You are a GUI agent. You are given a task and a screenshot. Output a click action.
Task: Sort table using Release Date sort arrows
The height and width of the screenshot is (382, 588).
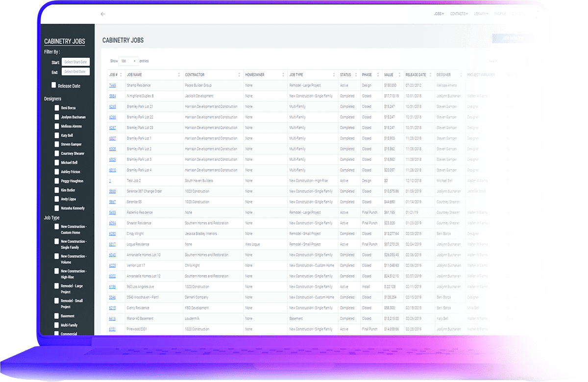(431, 75)
